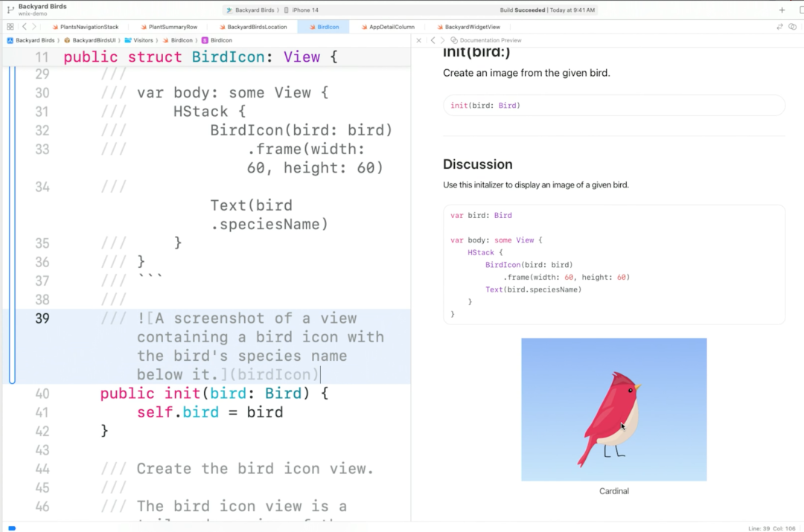
Task: Open the BackyardBirdsUI package breadcrumb
Action: (x=90, y=40)
